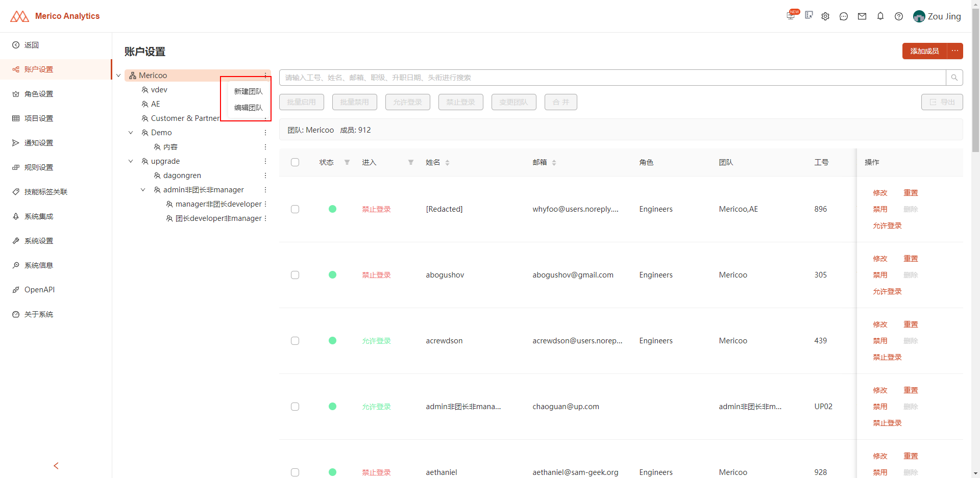The height and width of the screenshot is (478, 980).
Task: Open the three-dot menu for upgrade team
Action: tap(265, 161)
